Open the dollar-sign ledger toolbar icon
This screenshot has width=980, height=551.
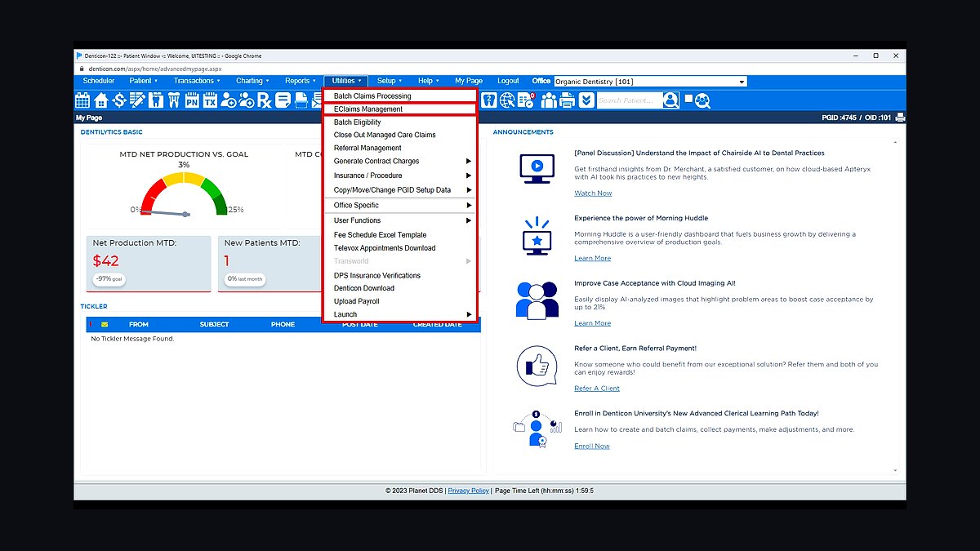(119, 100)
